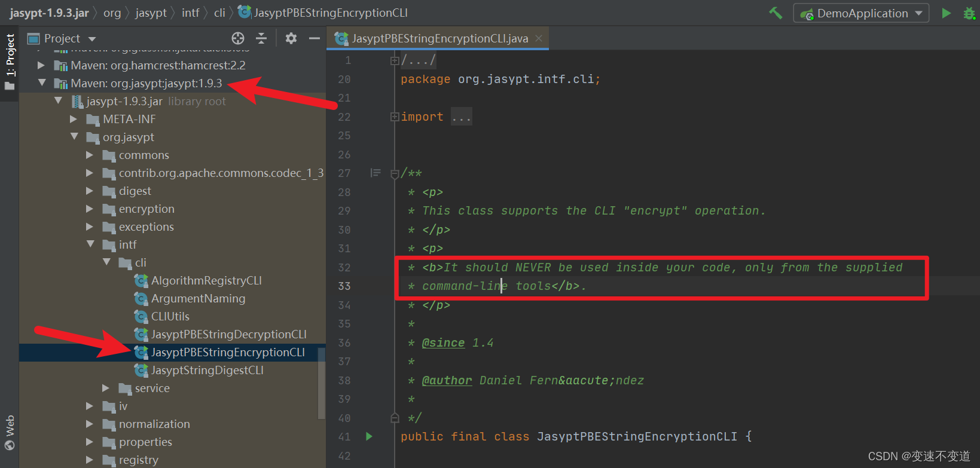This screenshot has height=468, width=980.
Task: Click the locate/select opened file target icon
Action: click(238, 39)
